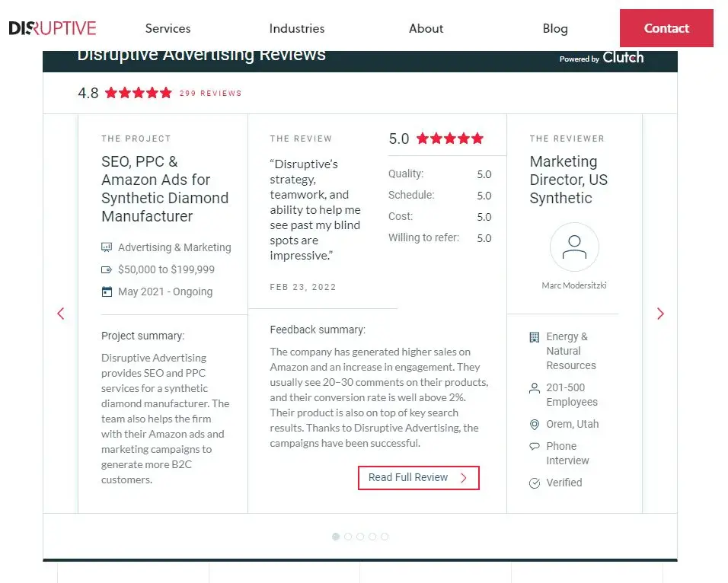Click the Disruptive logo
Screen dimensions: 728x583
click(x=53, y=28)
